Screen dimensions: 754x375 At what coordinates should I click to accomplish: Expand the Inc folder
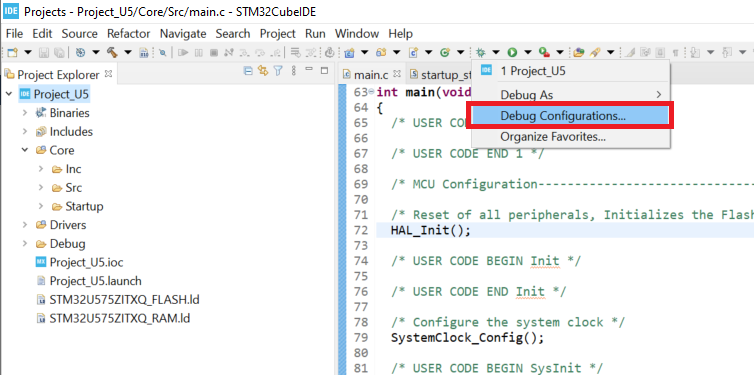(x=41, y=169)
